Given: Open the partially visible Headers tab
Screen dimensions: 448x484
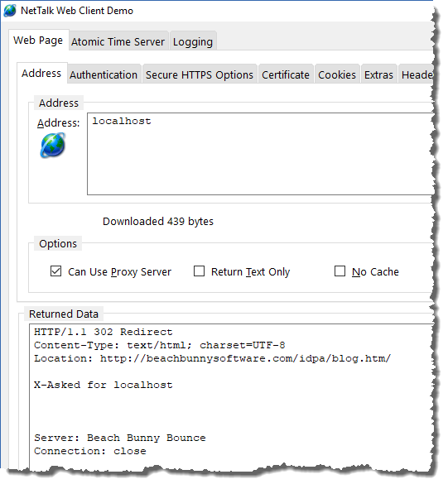Looking at the screenshot, I should click(x=417, y=74).
